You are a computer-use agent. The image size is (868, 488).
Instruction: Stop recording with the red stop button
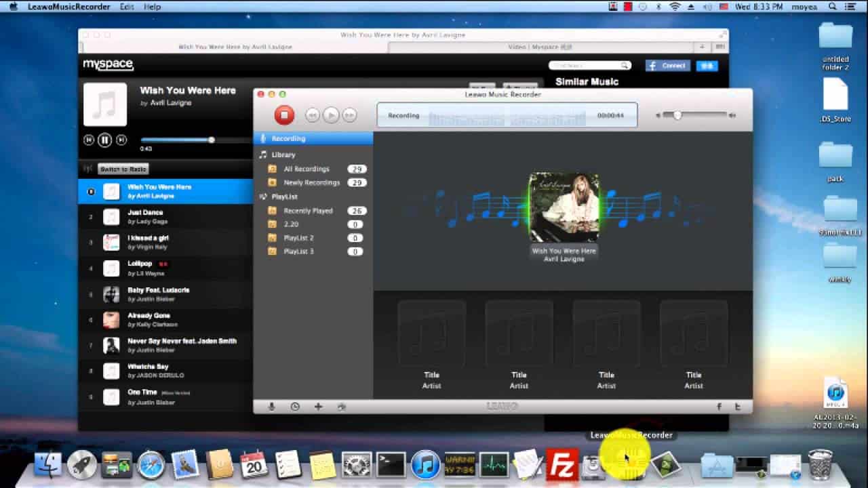[284, 115]
